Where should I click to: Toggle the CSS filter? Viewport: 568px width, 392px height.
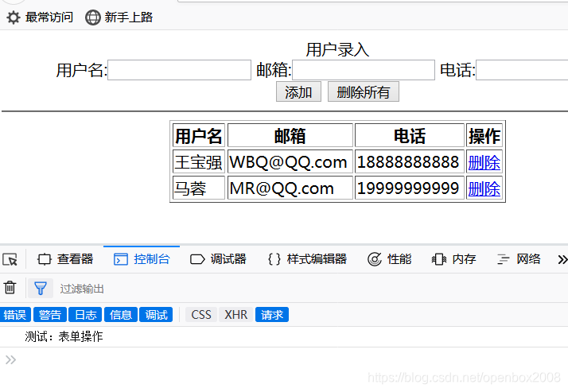201,315
